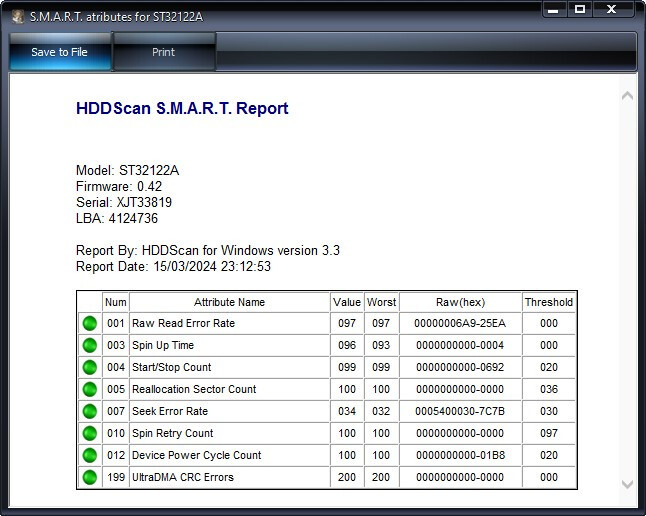646x516 pixels.
Task: Click the Serial: XJT33819 line
Action: (x=124, y=202)
